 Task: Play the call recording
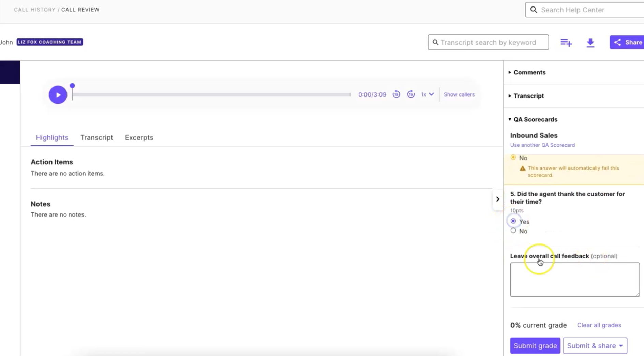58,94
